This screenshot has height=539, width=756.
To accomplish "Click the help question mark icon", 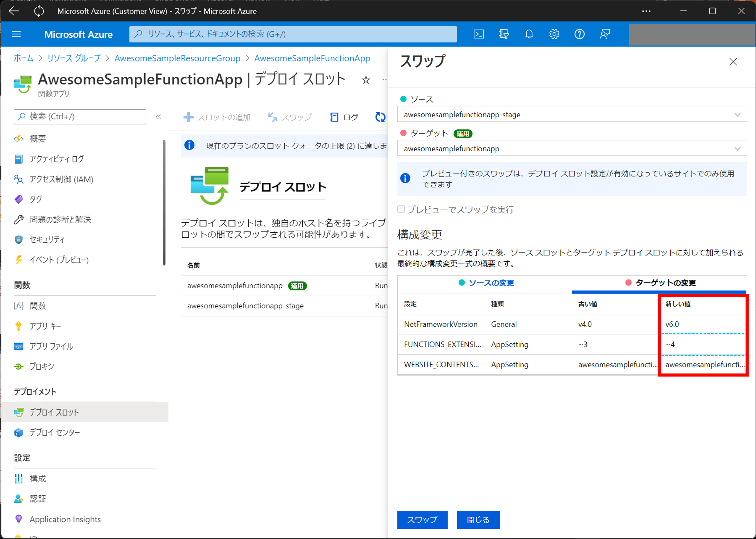I will tap(579, 34).
